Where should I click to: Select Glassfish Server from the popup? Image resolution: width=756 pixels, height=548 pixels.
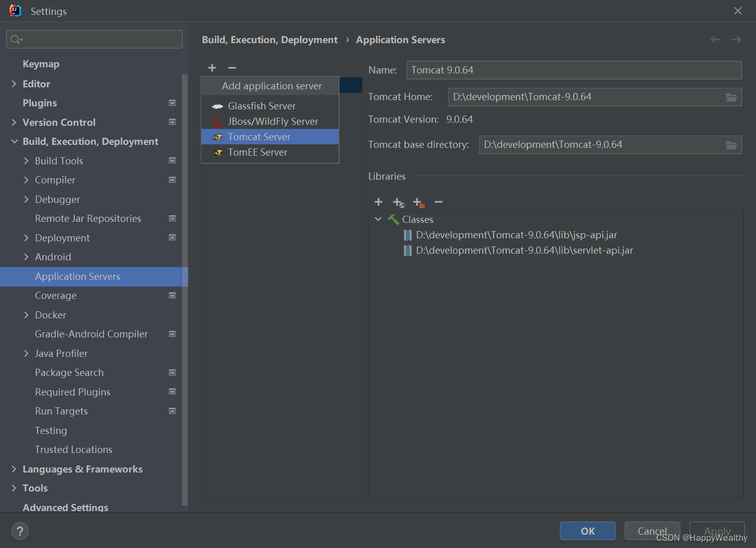(270, 106)
